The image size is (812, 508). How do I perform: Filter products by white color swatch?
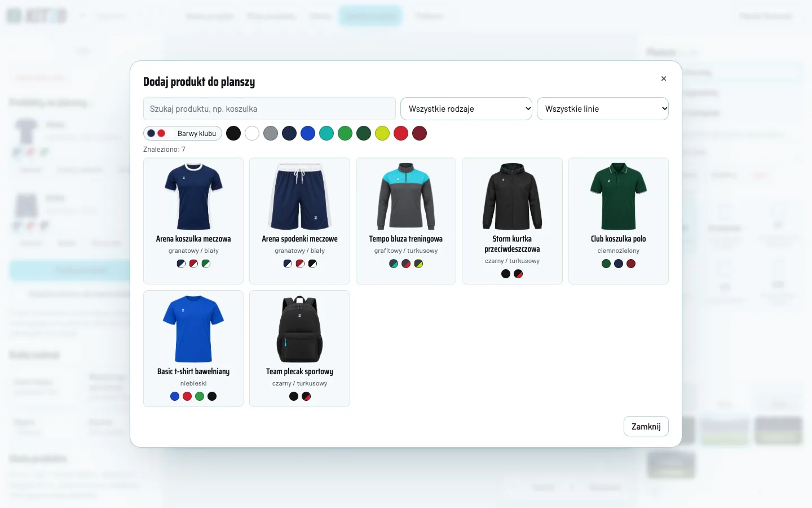[252, 133]
